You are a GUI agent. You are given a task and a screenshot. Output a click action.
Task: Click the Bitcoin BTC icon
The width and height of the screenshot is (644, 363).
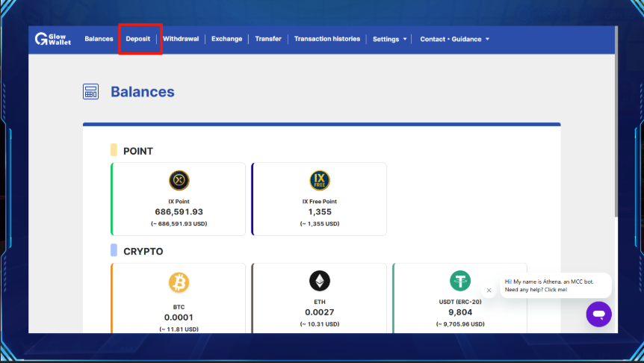point(179,282)
